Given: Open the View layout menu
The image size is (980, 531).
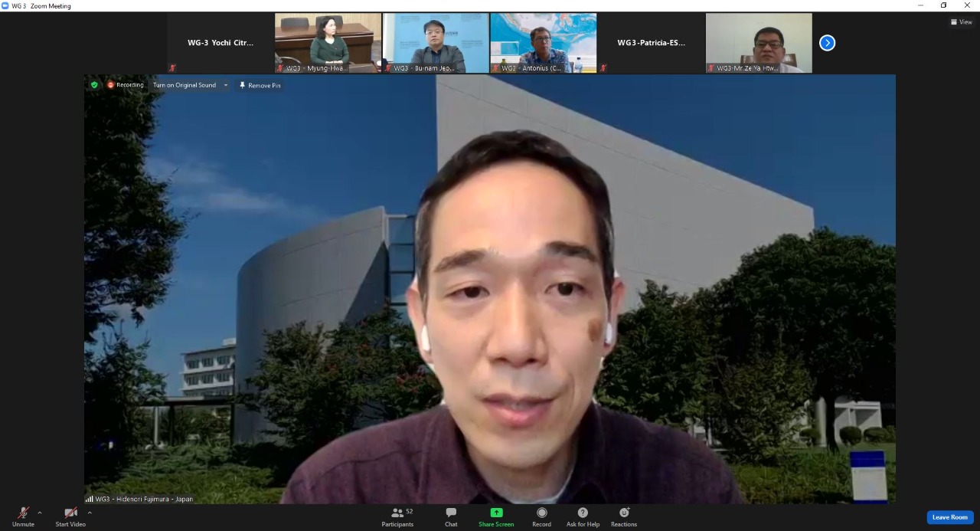Looking at the screenshot, I should coord(961,22).
